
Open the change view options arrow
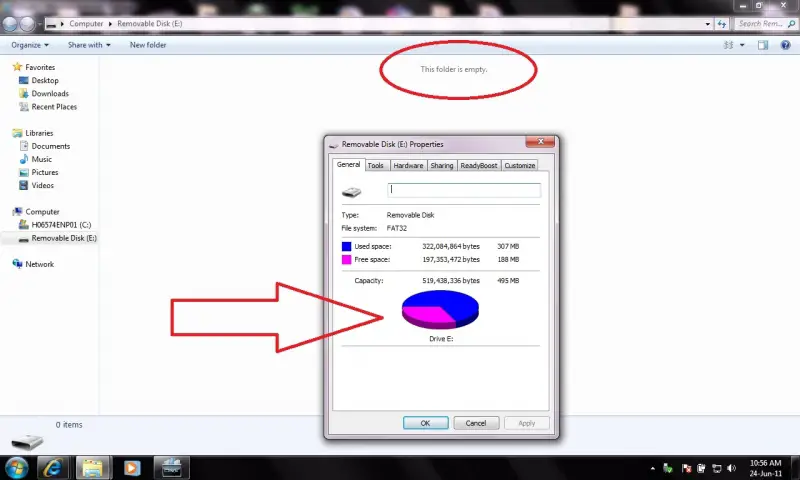tap(742, 45)
